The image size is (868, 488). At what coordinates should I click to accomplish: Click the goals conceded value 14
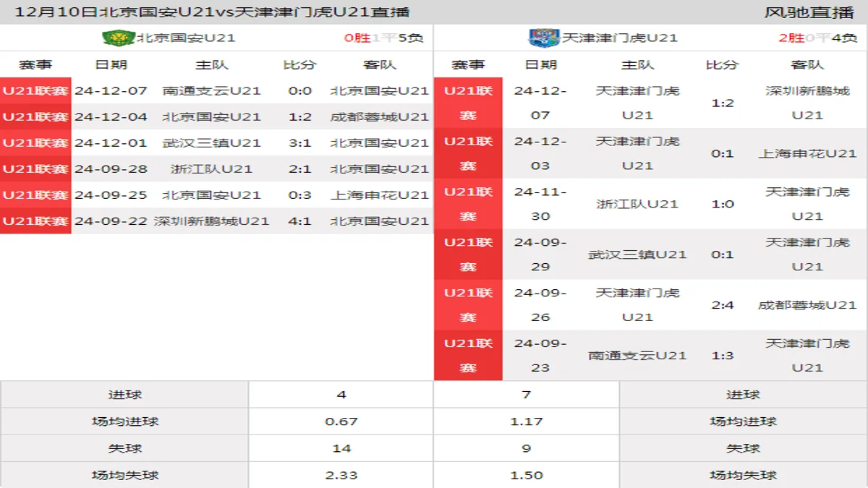coord(341,448)
